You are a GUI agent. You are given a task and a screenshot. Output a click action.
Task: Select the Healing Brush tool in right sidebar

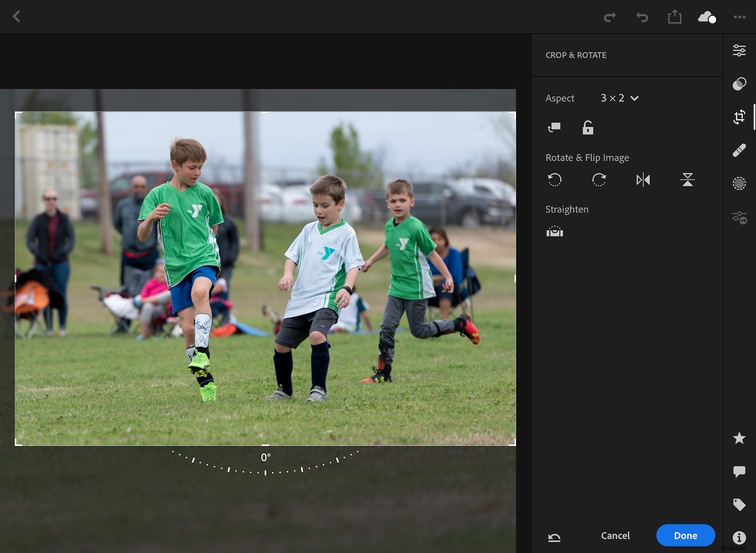point(739,150)
